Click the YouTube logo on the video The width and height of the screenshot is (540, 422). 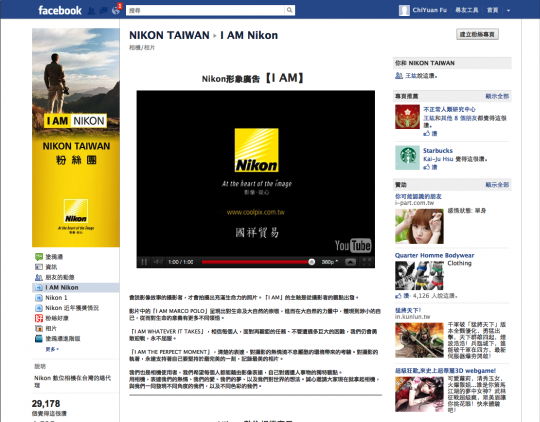coord(353,246)
